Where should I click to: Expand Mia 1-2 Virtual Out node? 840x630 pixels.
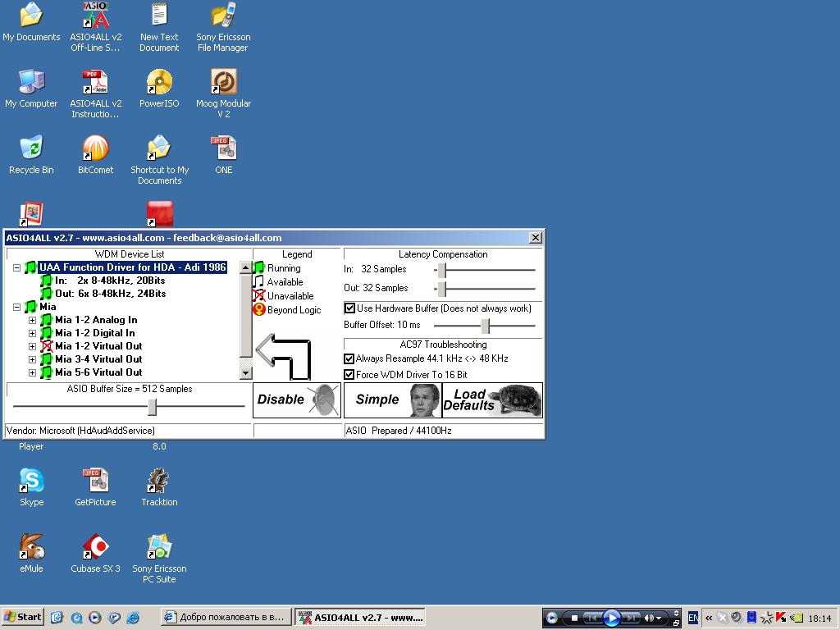click(x=32, y=347)
